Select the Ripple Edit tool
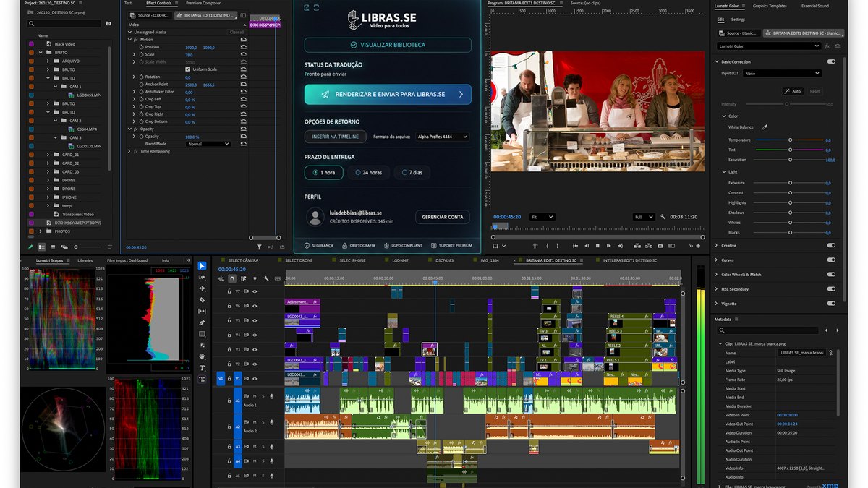The height and width of the screenshot is (488, 868). pyautogui.click(x=202, y=288)
